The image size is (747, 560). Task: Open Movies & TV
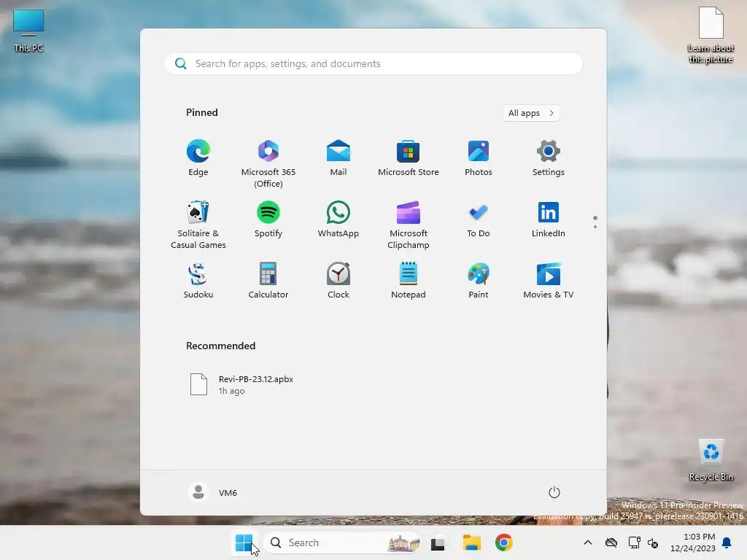point(549,281)
